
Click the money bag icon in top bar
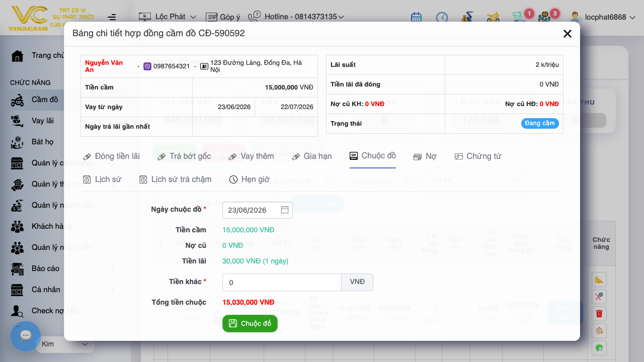(467, 17)
